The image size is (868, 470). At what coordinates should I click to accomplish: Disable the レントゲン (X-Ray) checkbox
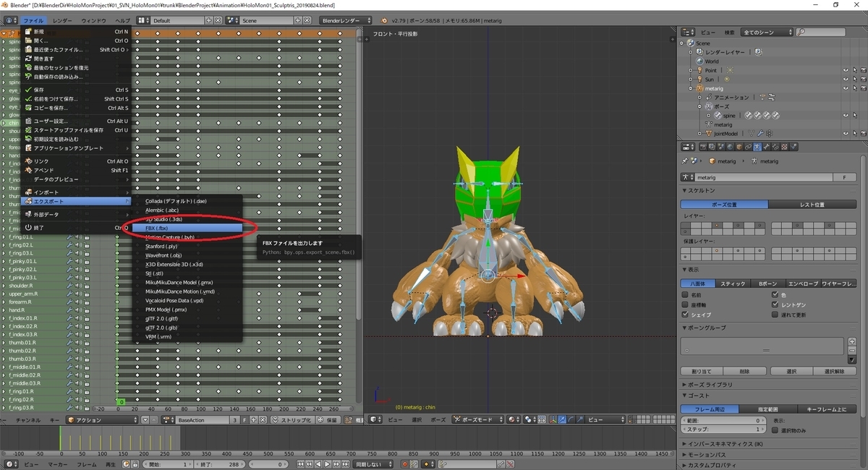point(775,305)
